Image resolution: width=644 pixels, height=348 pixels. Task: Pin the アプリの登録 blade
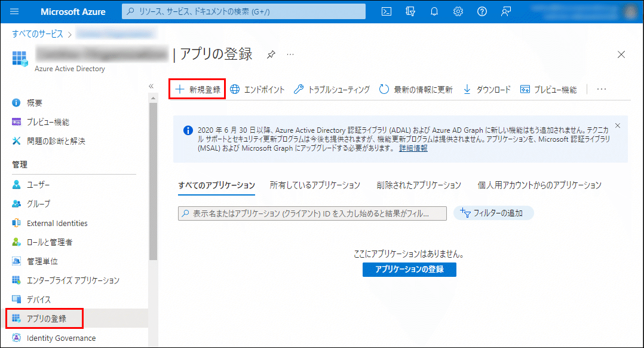tap(271, 54)
